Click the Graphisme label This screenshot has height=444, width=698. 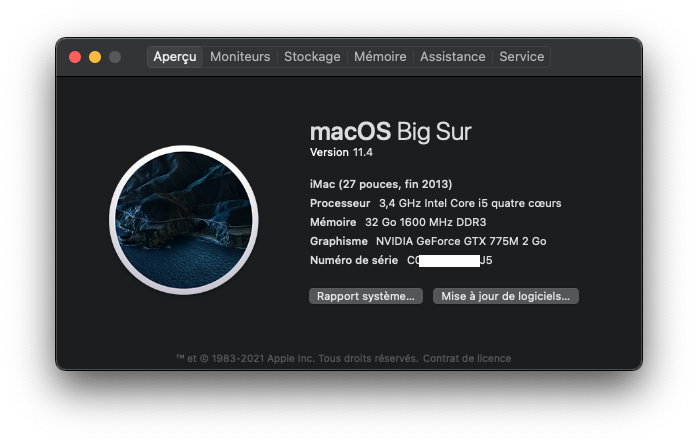[x=339, y=241]
